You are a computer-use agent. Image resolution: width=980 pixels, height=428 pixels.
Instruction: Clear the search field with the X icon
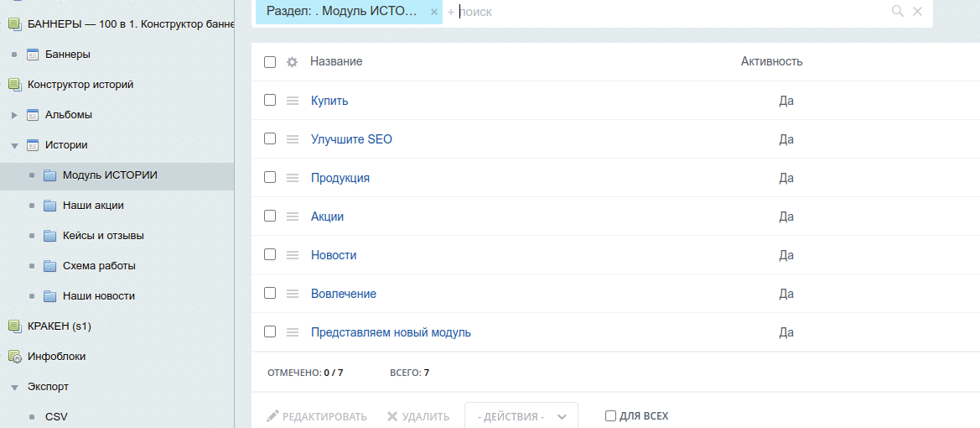pos(917,11)
